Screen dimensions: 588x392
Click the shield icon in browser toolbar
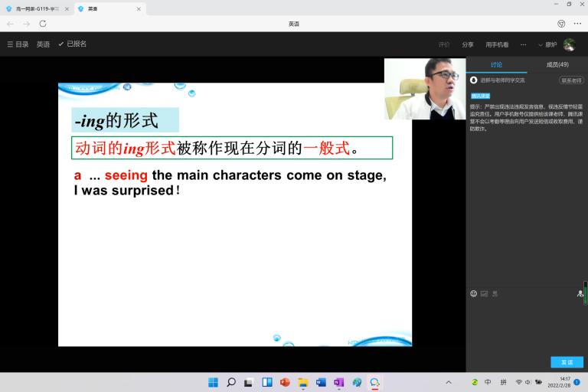tap(561, 24)
